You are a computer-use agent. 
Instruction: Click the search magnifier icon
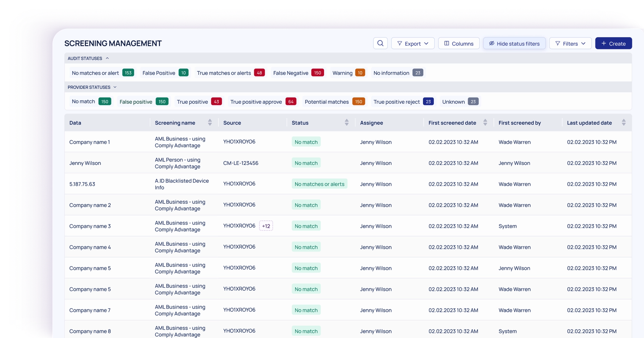click(380, 43)
